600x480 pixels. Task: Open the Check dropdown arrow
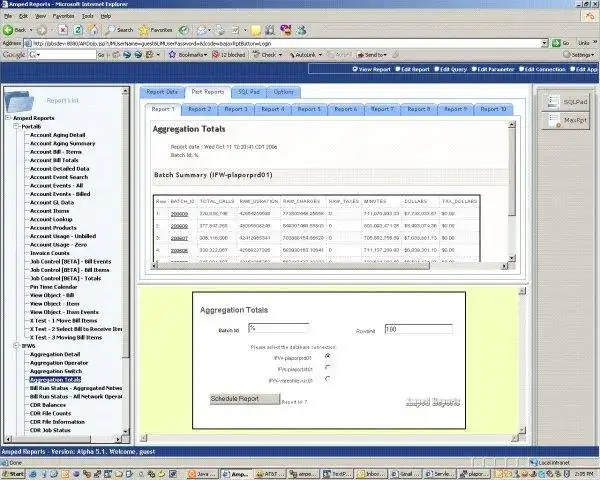click(x=280, y=55)
